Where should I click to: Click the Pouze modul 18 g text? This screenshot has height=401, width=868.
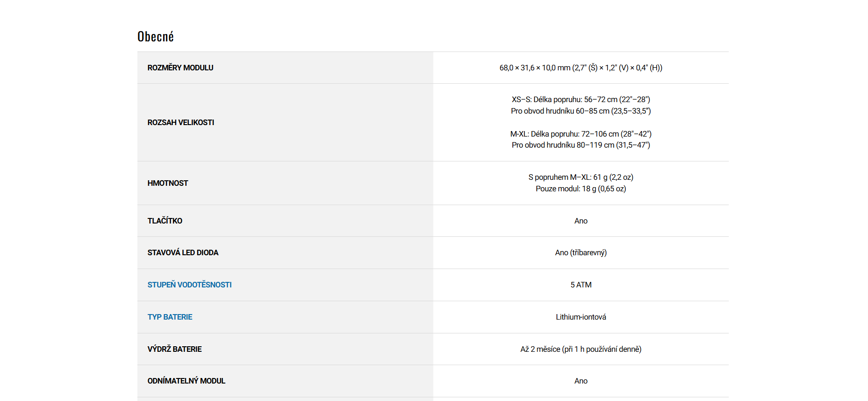[581, 189]
